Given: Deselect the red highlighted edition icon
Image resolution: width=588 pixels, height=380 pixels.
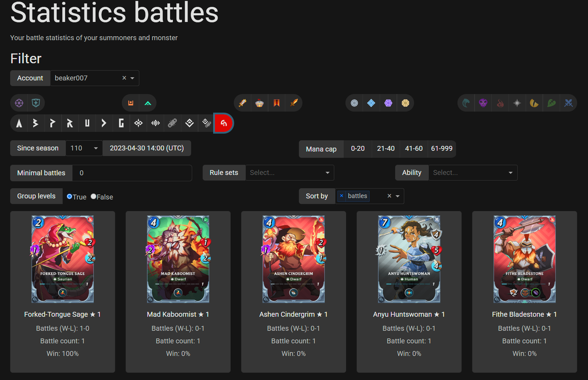Looking at the screenshot, I should (224, 123).
